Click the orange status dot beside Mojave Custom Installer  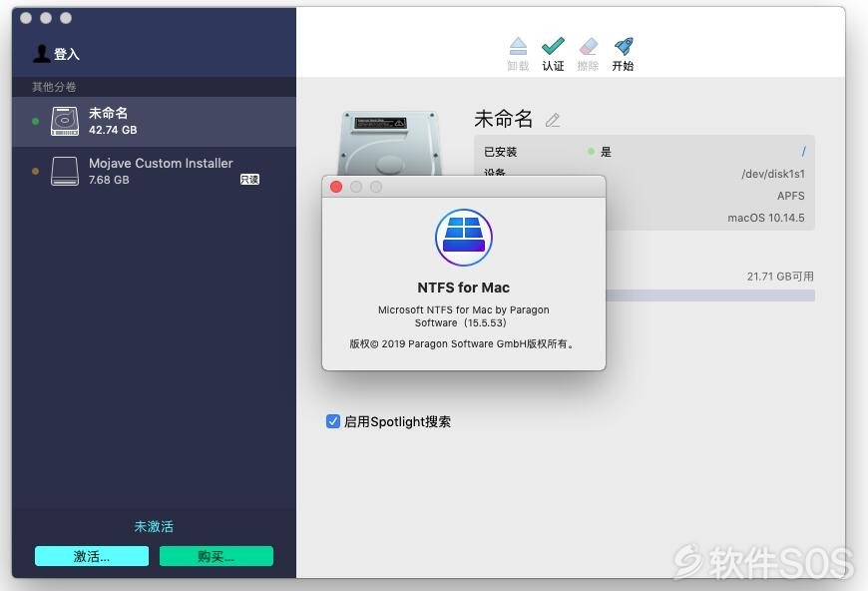[36, 171]
